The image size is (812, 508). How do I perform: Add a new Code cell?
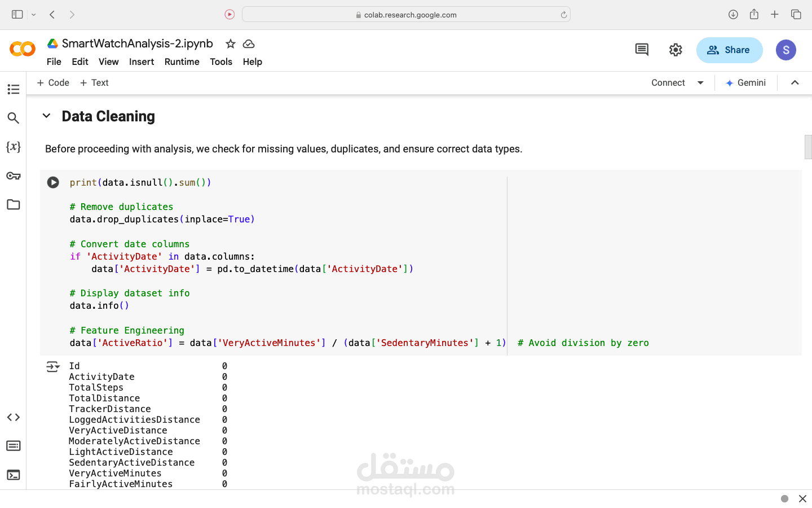[x=53, y=82]
